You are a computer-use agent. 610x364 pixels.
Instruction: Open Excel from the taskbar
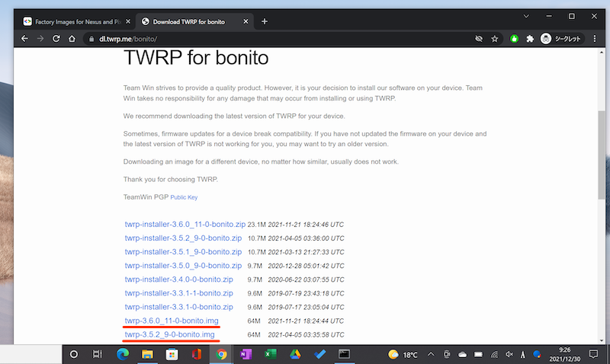pos(270,354)
